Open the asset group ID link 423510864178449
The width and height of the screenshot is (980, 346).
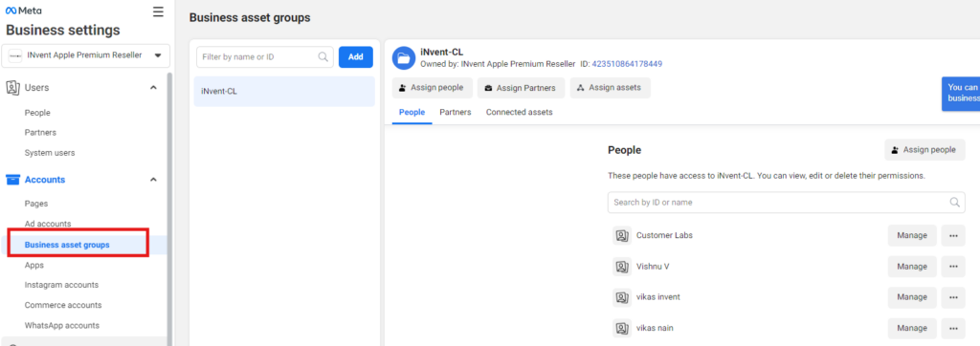[x=627, y=64]
